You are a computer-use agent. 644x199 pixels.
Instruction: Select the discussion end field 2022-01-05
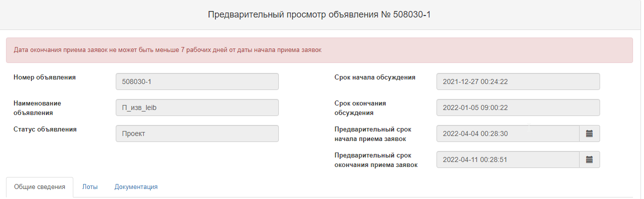518,107
